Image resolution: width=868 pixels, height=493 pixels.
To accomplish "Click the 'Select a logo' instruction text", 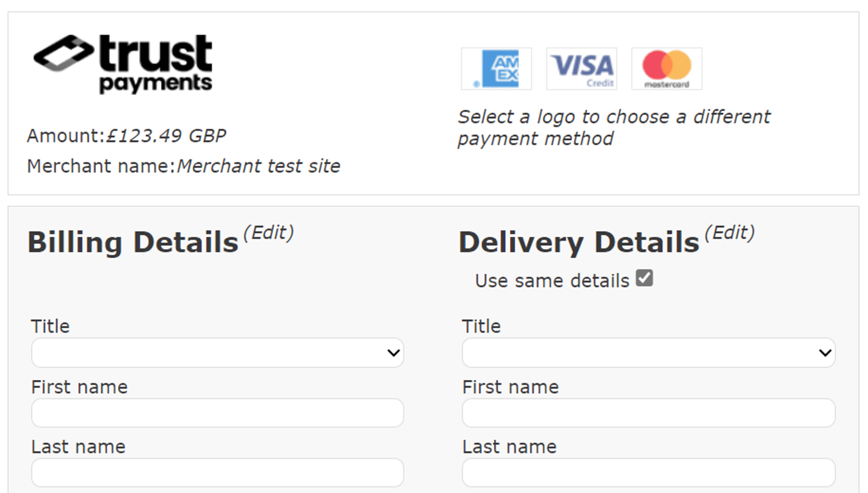I will click(x=613, y=127).
